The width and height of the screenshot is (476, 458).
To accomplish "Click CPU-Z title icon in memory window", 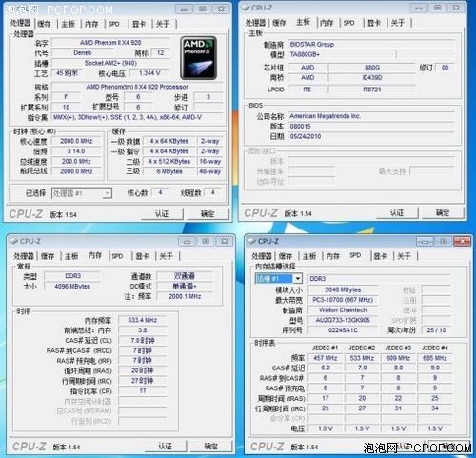I will click(x=14, y=241).
